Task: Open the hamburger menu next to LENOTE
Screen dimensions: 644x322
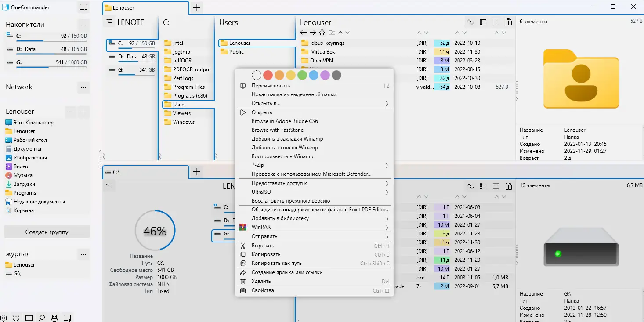Action: click(x=109, y=22)
